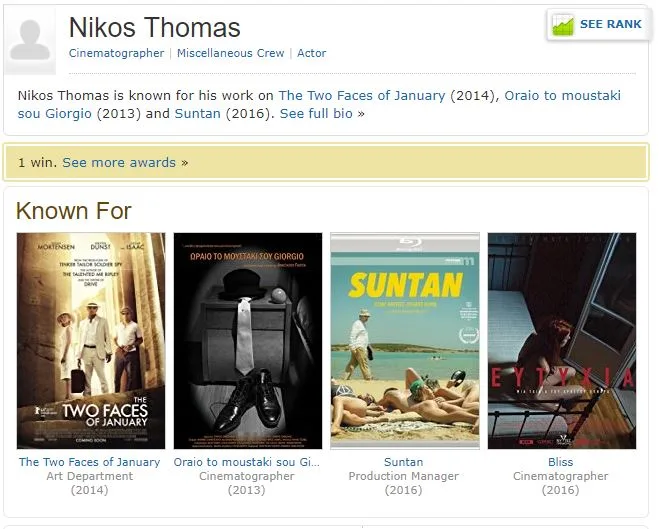Screen dimensions: 659x529
Task: Click the (2013) year under Oraio to moustaki
Action: coord(247,490)
